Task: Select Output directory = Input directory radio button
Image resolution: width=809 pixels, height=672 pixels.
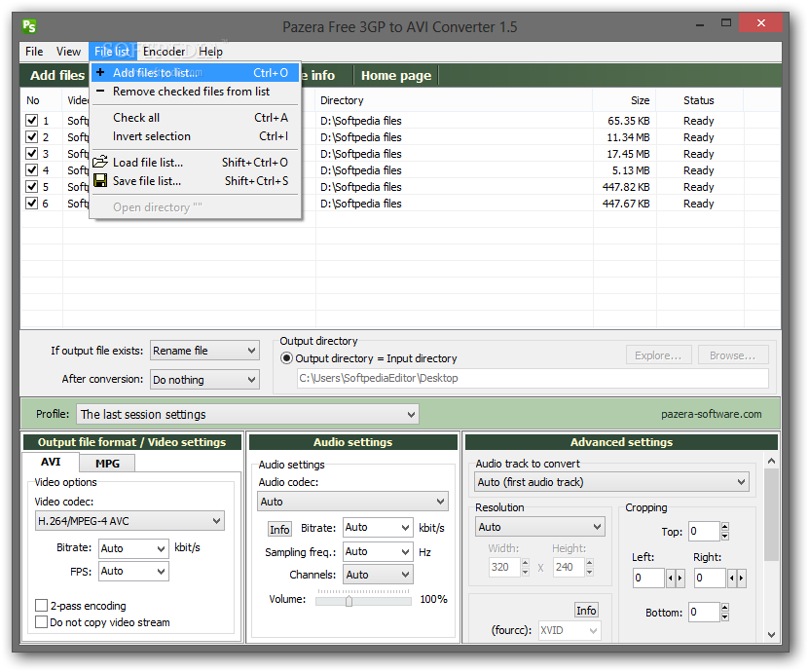Action: pyautogui.click(x=286, y=357)
